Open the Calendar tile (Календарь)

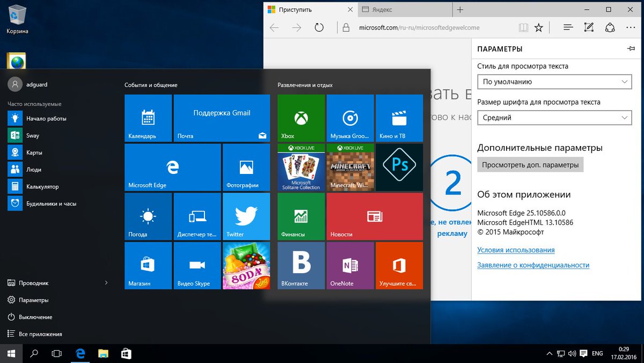148,118
